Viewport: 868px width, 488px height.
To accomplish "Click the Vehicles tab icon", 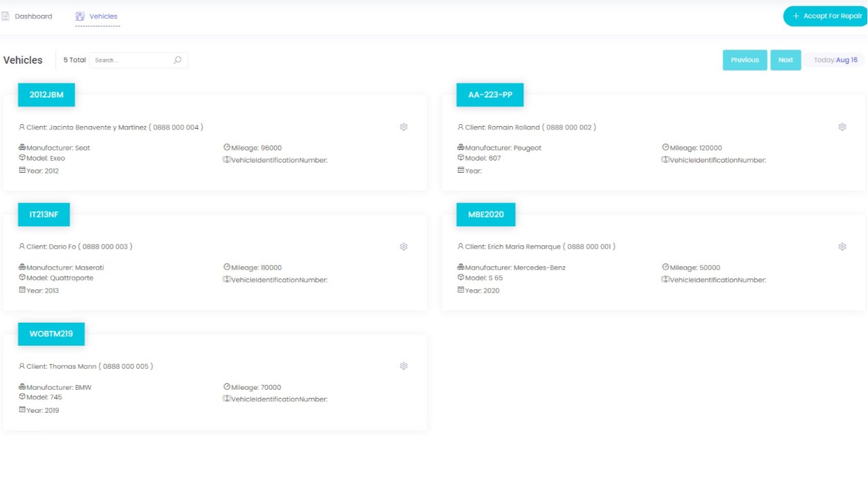I will pos(80,16).
